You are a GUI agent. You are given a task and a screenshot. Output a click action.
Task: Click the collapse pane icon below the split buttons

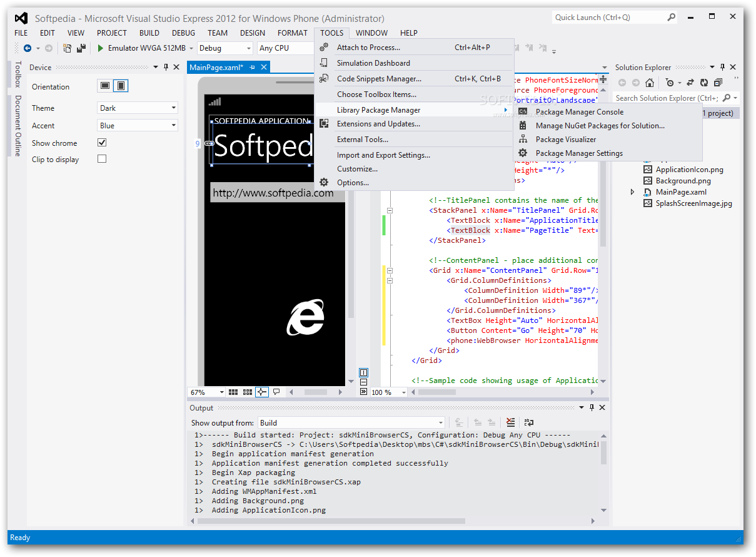click(364, 392)
